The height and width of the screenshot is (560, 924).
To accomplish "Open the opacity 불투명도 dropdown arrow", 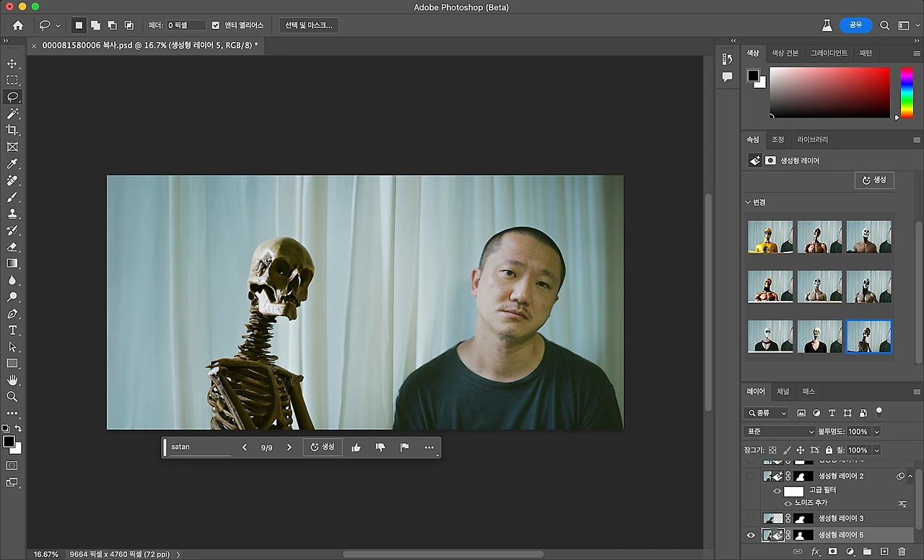I will (x=876, y=432).
